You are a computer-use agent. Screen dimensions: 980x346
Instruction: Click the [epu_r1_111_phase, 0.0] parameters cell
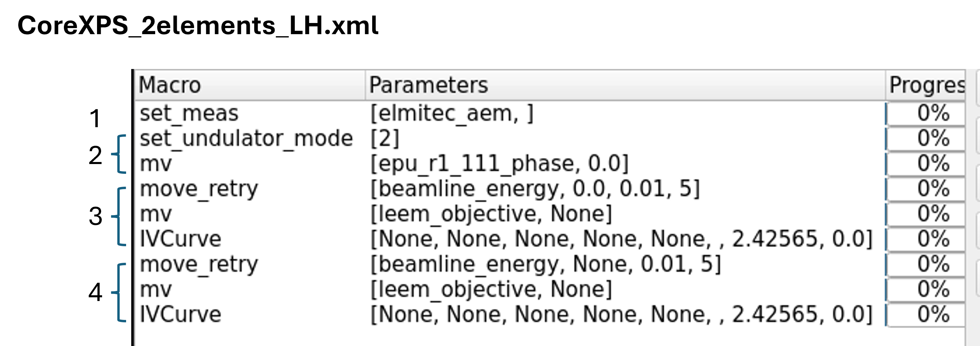click(499, 164)
